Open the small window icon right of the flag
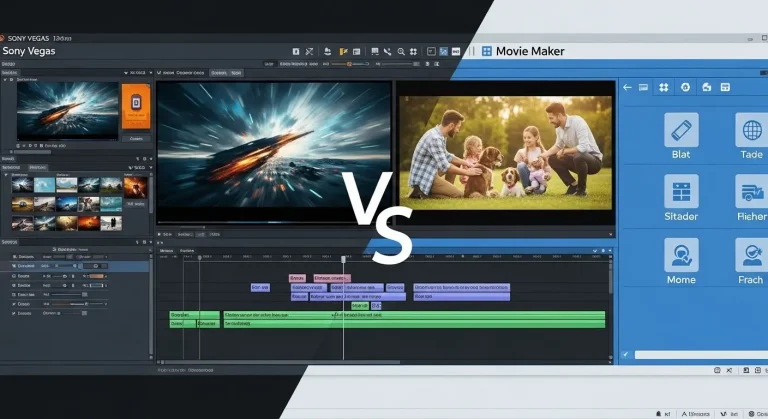Viewport: 768px width, 419px height. 357,51
